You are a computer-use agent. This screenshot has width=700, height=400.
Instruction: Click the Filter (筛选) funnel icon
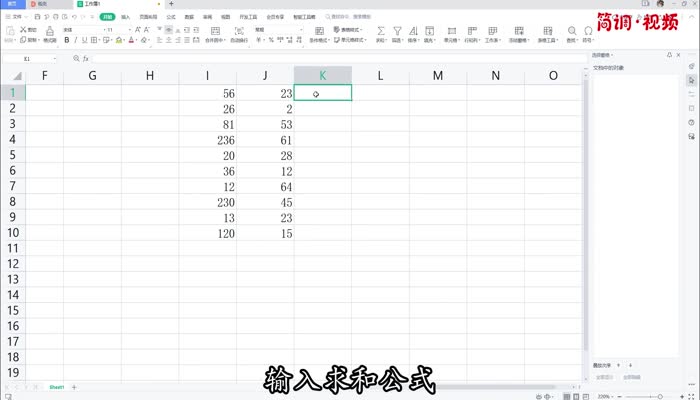[397, 31]
